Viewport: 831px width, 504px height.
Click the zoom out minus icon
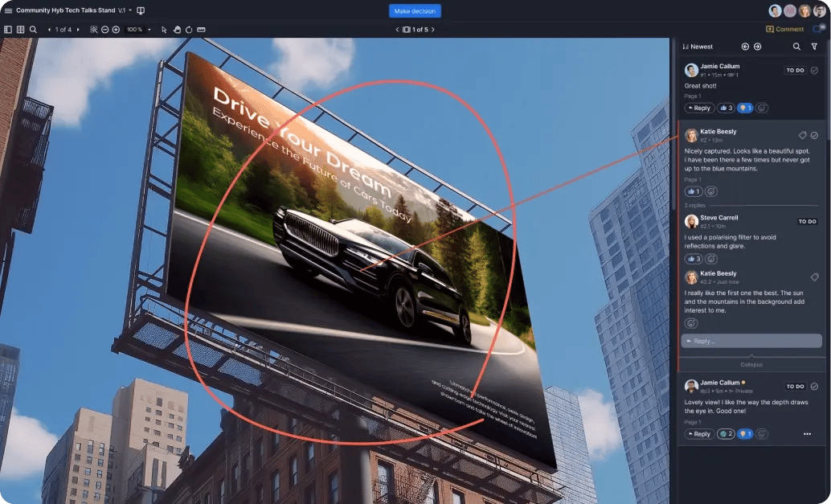[x=104, y=30]
